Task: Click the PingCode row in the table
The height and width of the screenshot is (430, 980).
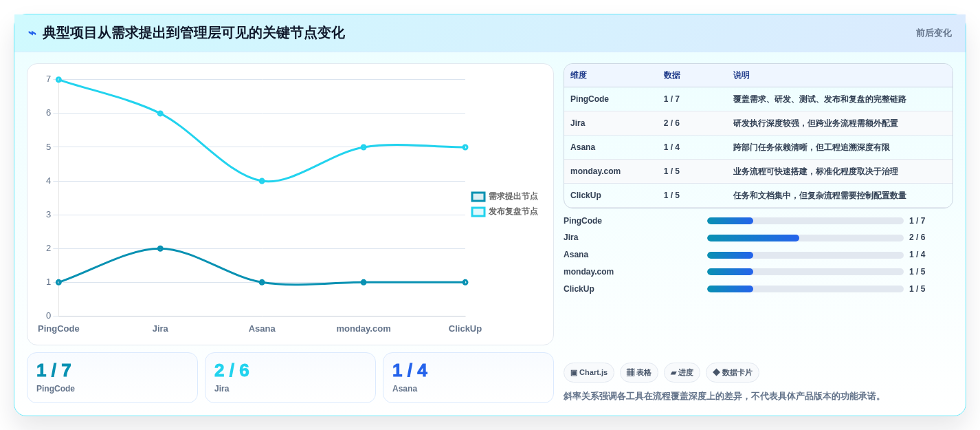Action: pyautogui.click(x=758, y=99)
